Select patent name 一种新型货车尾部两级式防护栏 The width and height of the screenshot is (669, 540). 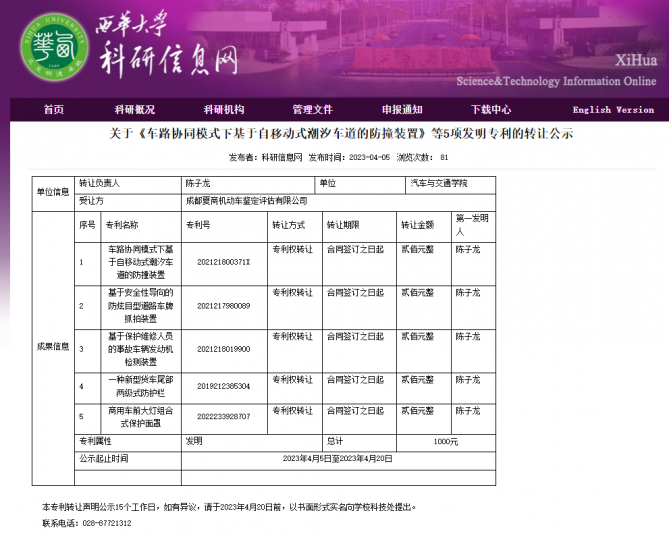(x=140, y=386)
